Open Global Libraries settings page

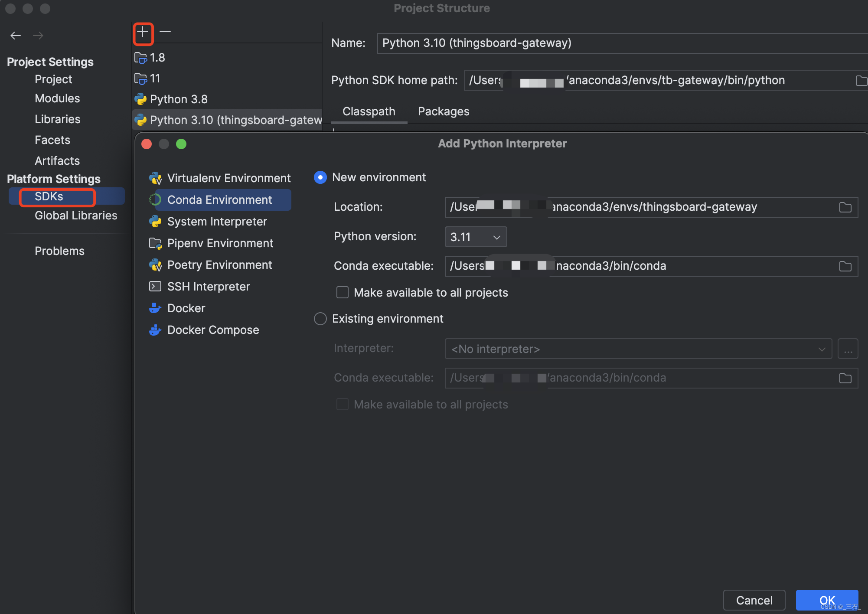(x=76, y=216)
